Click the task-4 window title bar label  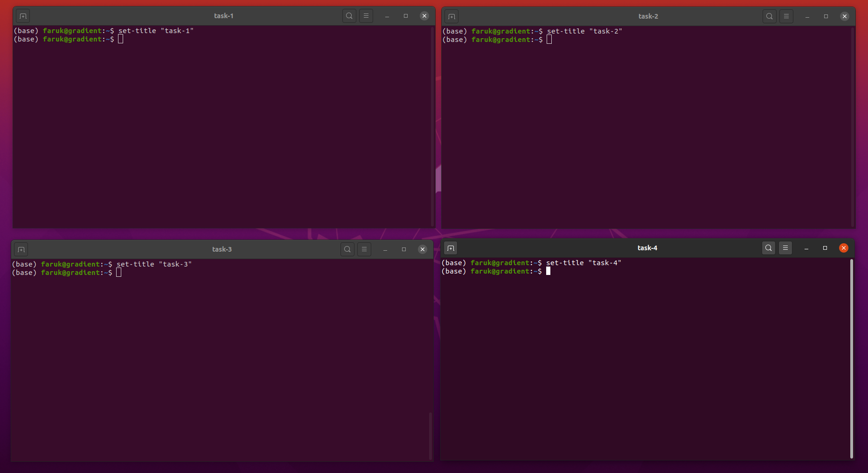pos(647,248)
